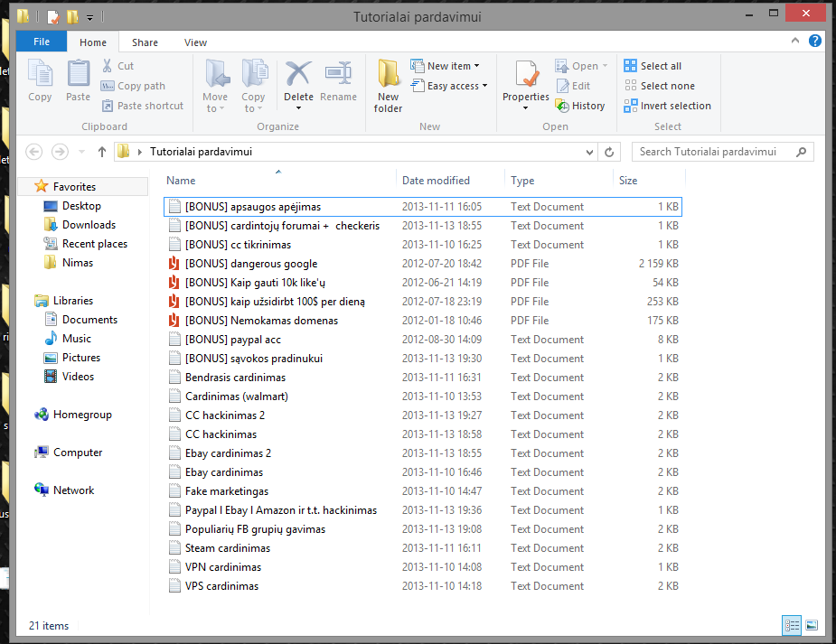Create a New folder
Viewport: 836px width, 644px height.
[388, 86]
